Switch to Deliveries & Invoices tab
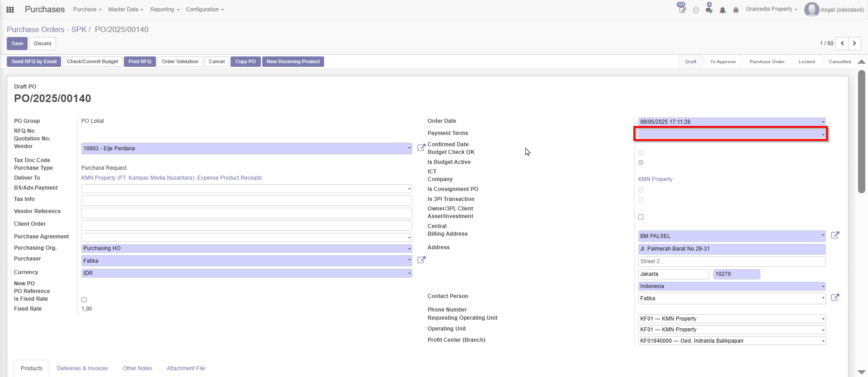 [82, 368]
